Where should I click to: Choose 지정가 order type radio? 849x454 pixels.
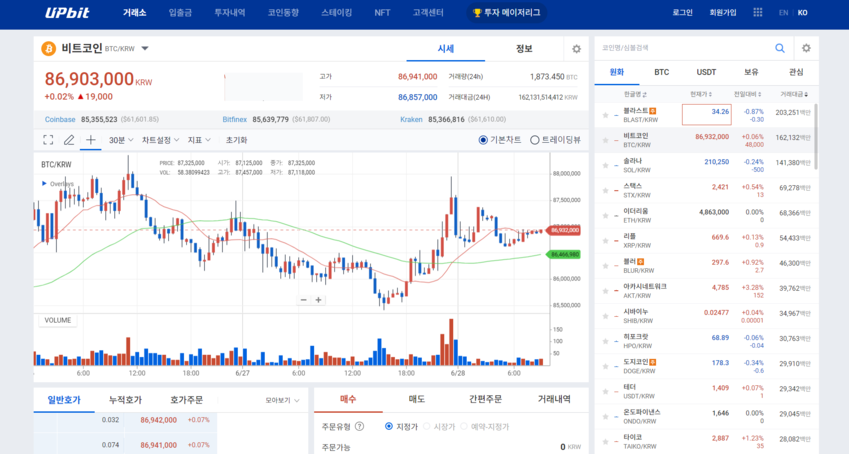pos(389,426)
